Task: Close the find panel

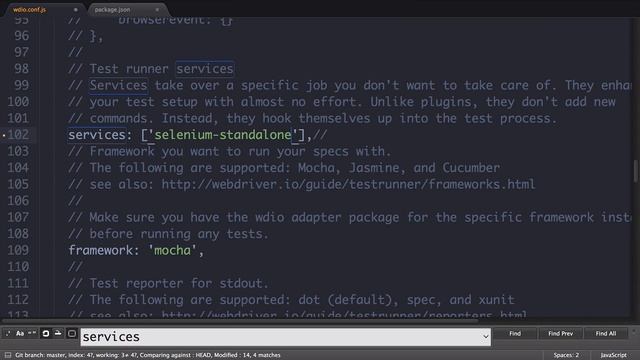Action: pos(634,332)
